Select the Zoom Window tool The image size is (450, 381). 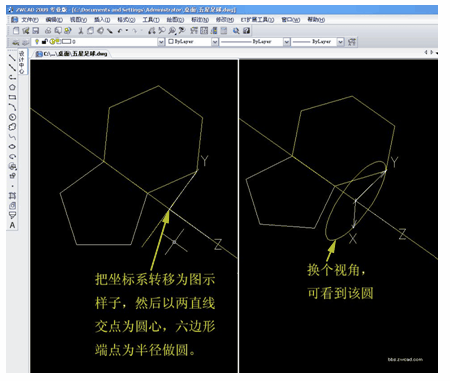tap(172, 31)
